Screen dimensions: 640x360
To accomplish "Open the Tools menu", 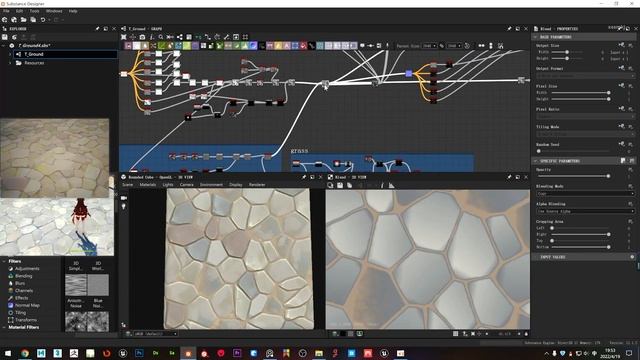I will [34, 11].
